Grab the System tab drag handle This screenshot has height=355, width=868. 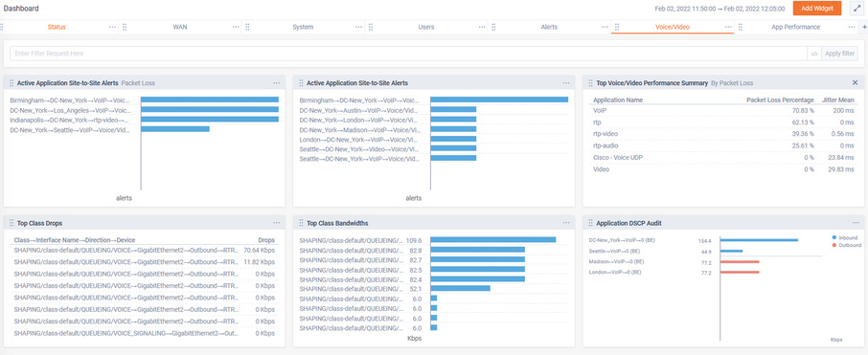(x=247, y=27)
